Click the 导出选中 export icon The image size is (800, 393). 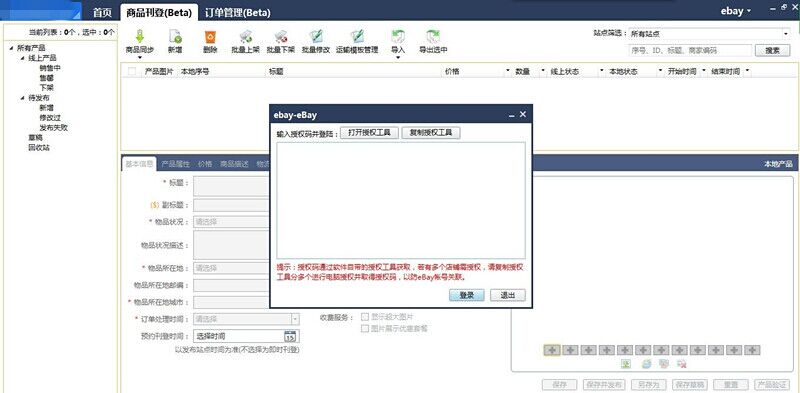point(433,36)
